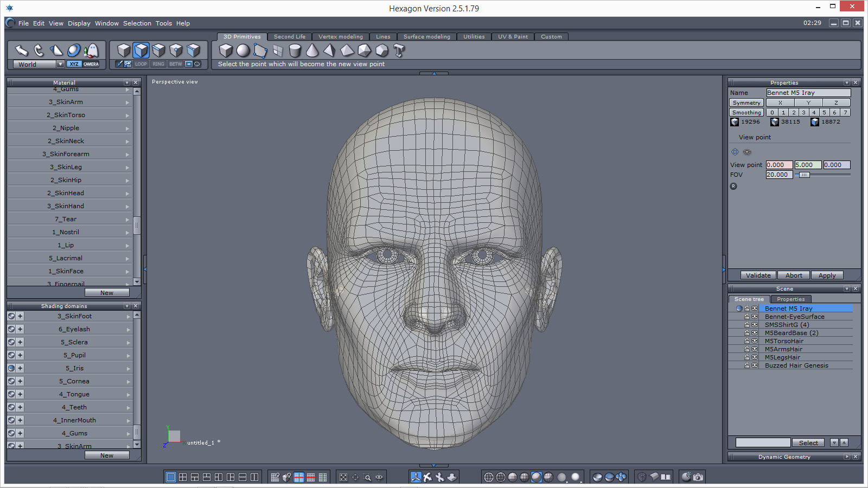The width and height of the screenshot is (868, 488).
Task: Switch to UV & Paint tab
Action: pyautogui.click(x=513, y=37)
